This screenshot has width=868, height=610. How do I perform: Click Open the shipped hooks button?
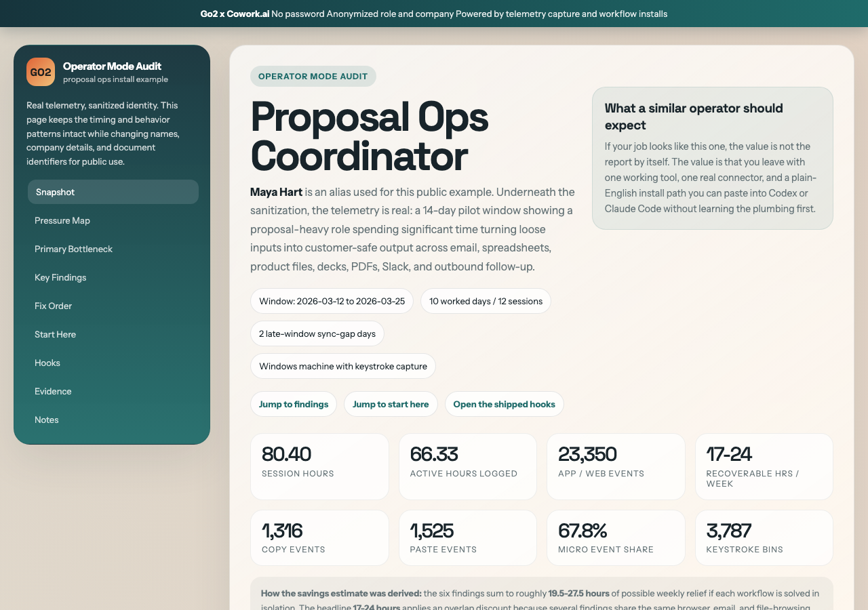[504, 404]
